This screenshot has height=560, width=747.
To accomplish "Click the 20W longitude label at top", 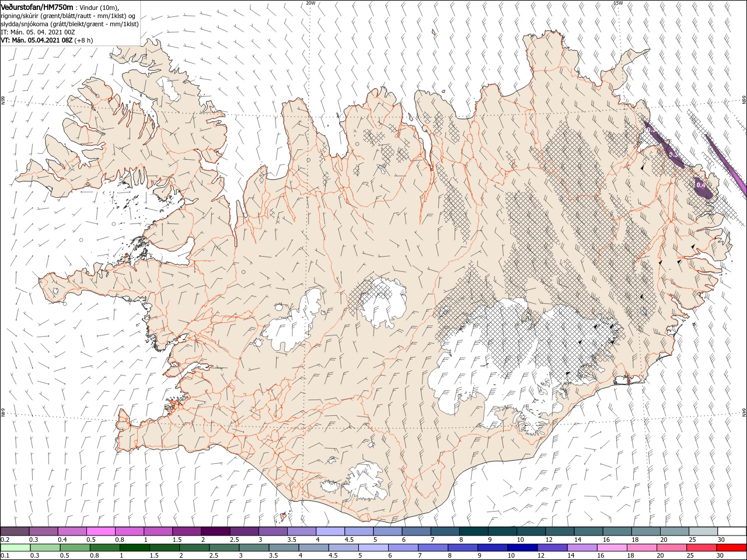I will pos(310,3).
